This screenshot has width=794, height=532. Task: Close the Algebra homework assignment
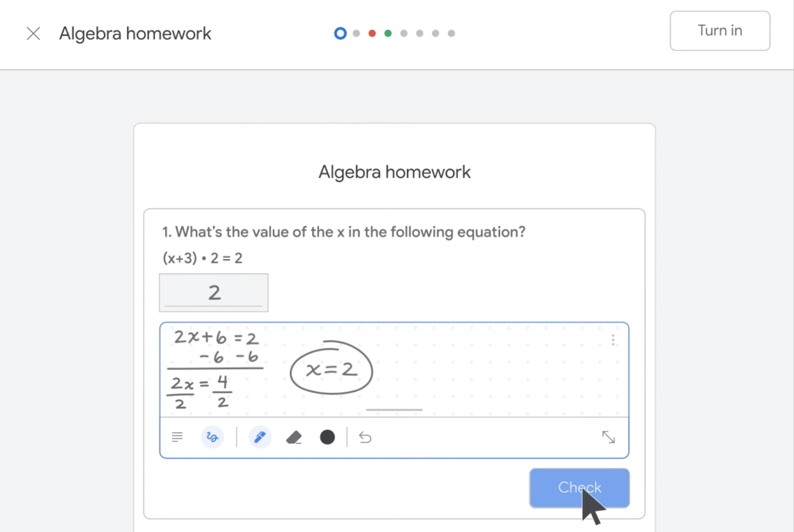tap(33, 34)
